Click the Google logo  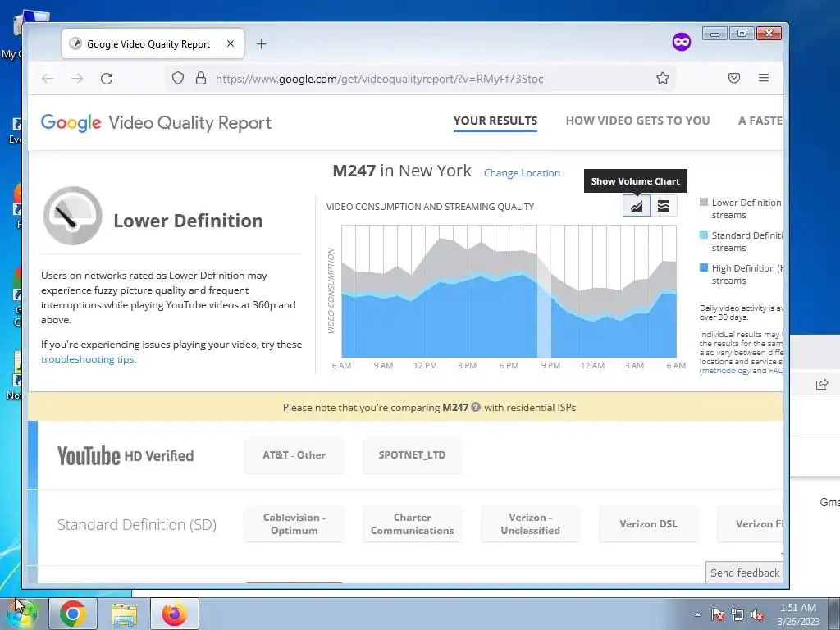(71, 123)
